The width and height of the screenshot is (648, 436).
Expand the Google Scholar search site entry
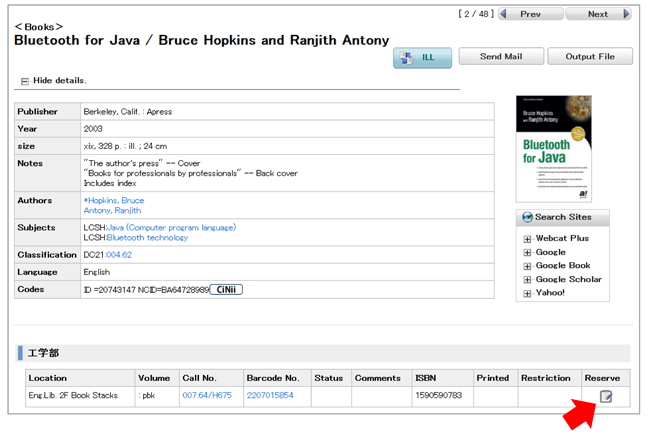(527, 280)
